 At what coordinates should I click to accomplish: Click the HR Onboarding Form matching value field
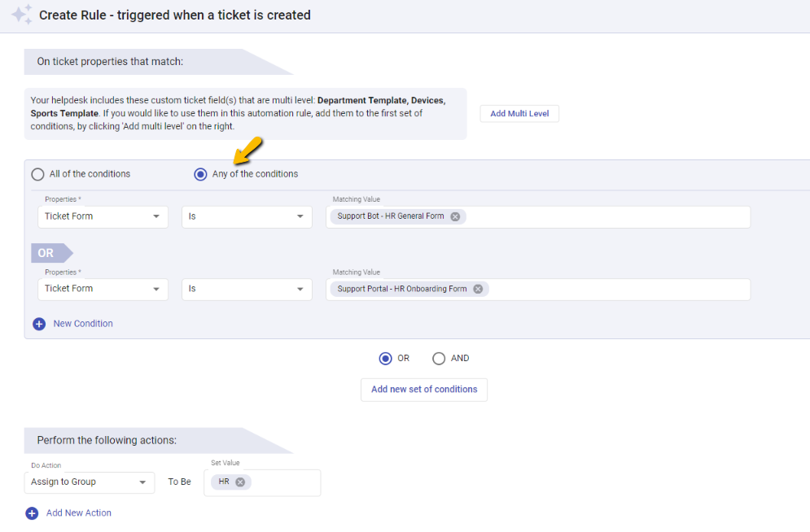[538, 289]
